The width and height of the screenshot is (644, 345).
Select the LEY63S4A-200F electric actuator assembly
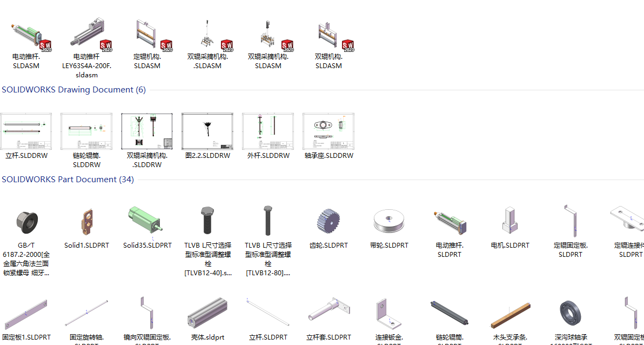(87, 35)
